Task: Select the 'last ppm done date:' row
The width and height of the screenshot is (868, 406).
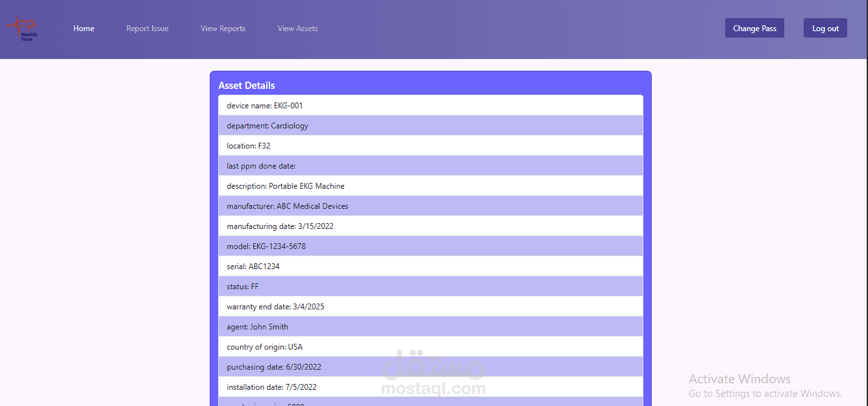Action: (x=430, y=166)
